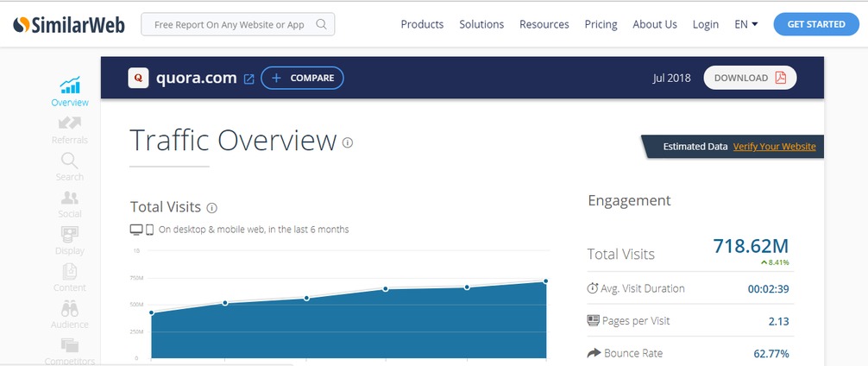Image resolution: width=868 pixels, height=366 pixels.
Task: Click the Jul 2018 date label
Action: click(x=671, y=78)
